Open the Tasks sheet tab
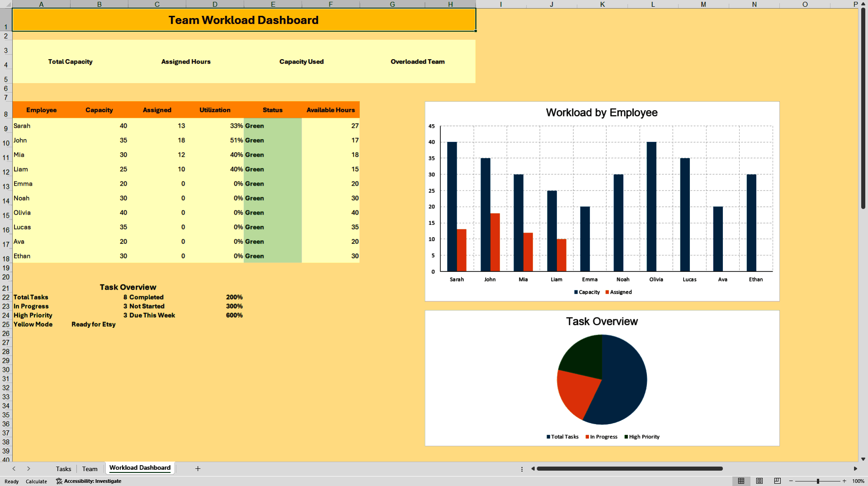The height and width of the screenshot is (486, 868). pos(63,469)
